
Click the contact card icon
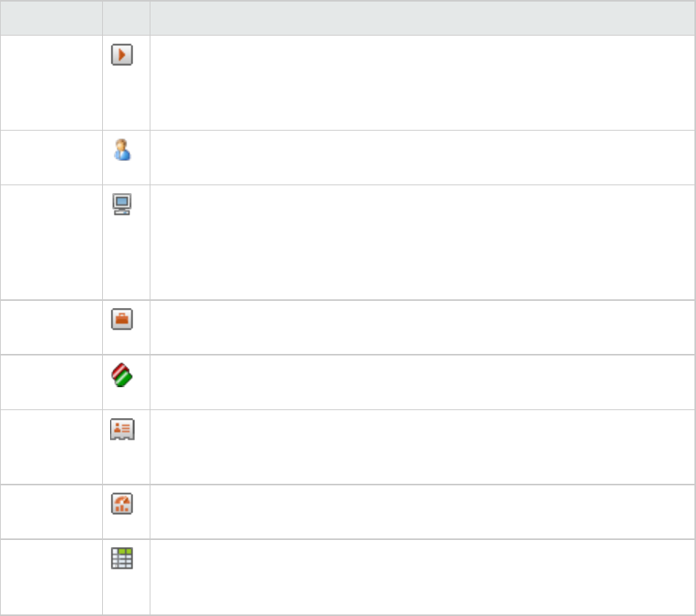point(122,429)
